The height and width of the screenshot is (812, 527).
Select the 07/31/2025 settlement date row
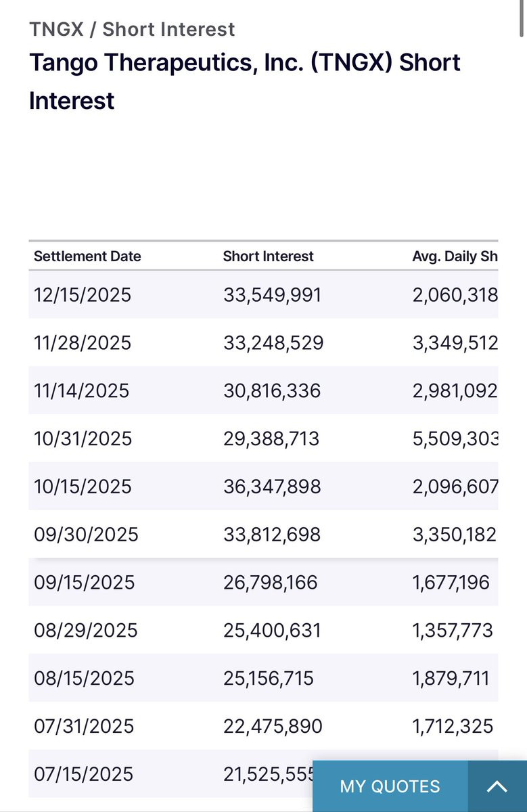click(x=84, y=727)
